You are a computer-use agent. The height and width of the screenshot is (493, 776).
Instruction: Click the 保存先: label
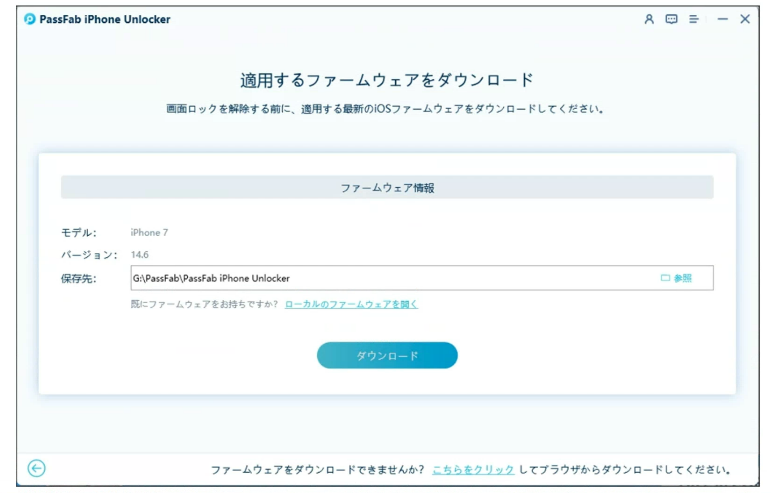[79, 278]
